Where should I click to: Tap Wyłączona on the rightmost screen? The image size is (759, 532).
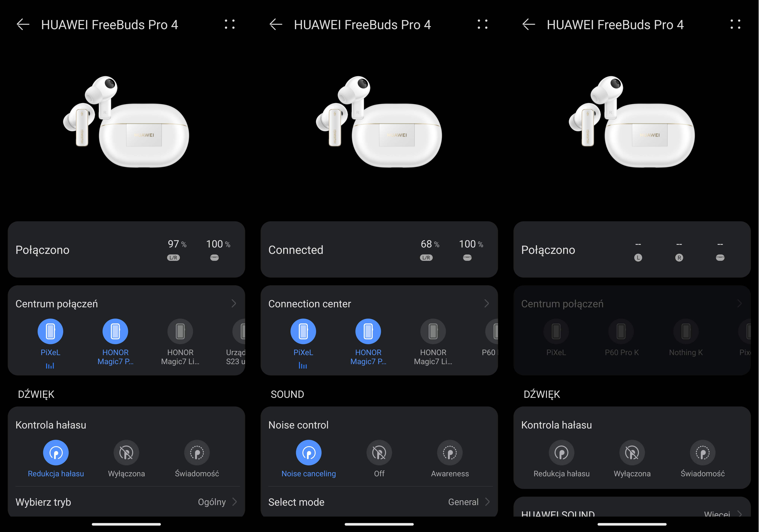click(x=632, y=453)
